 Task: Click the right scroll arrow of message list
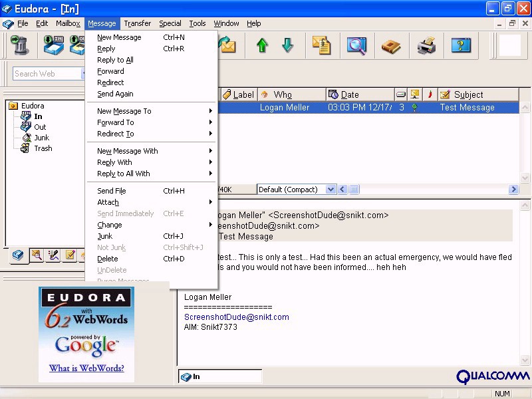pos(513,190)
